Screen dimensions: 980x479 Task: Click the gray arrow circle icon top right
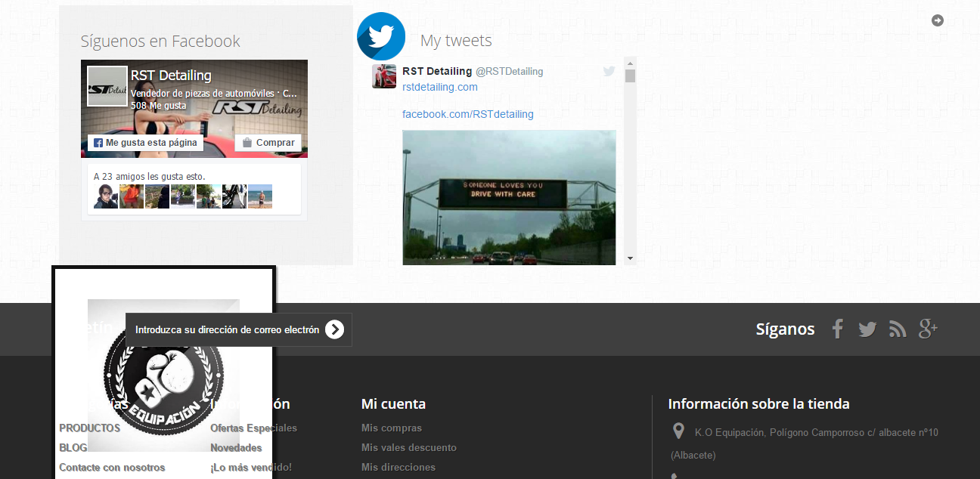(x=938, y=20)
